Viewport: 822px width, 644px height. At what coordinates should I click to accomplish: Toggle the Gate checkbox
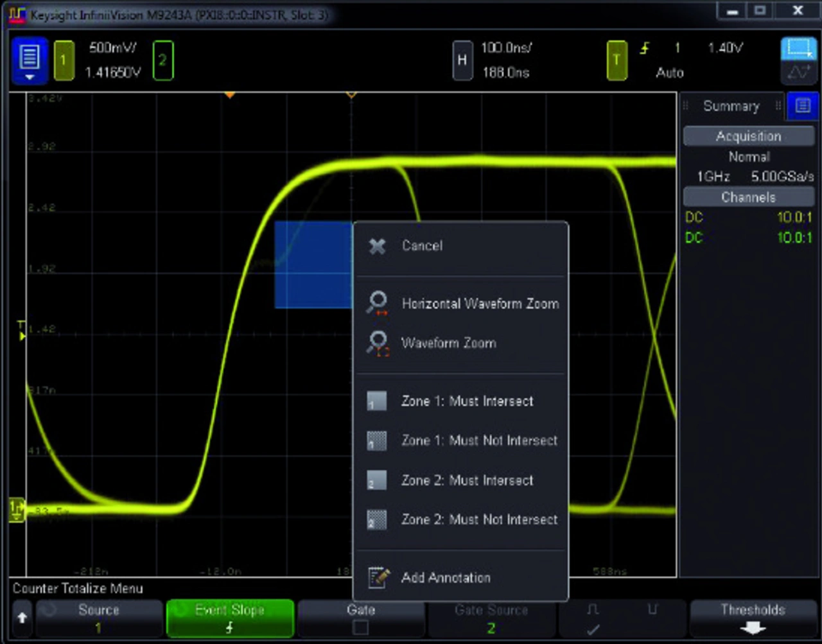click(361, 627)
